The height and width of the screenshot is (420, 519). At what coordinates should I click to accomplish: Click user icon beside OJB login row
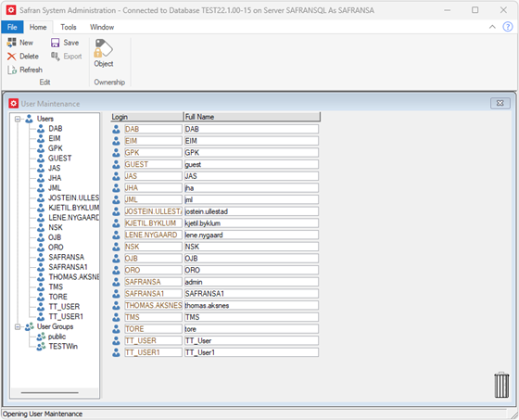116,259
